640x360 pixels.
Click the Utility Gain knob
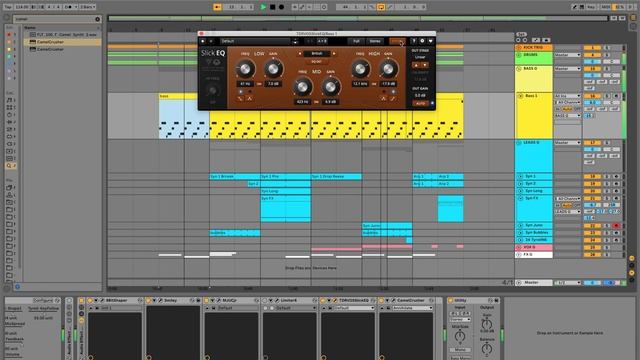[x=487, y=324]
